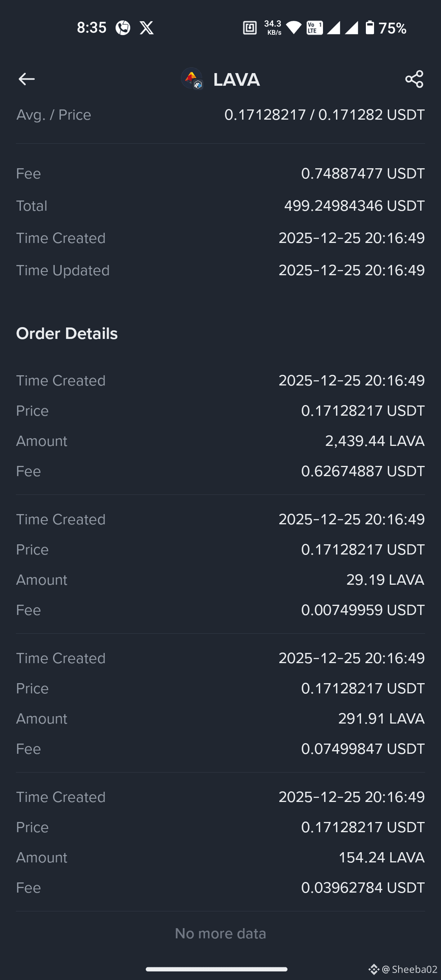Tap the VoLTE indicator icon

coord(314,28)
